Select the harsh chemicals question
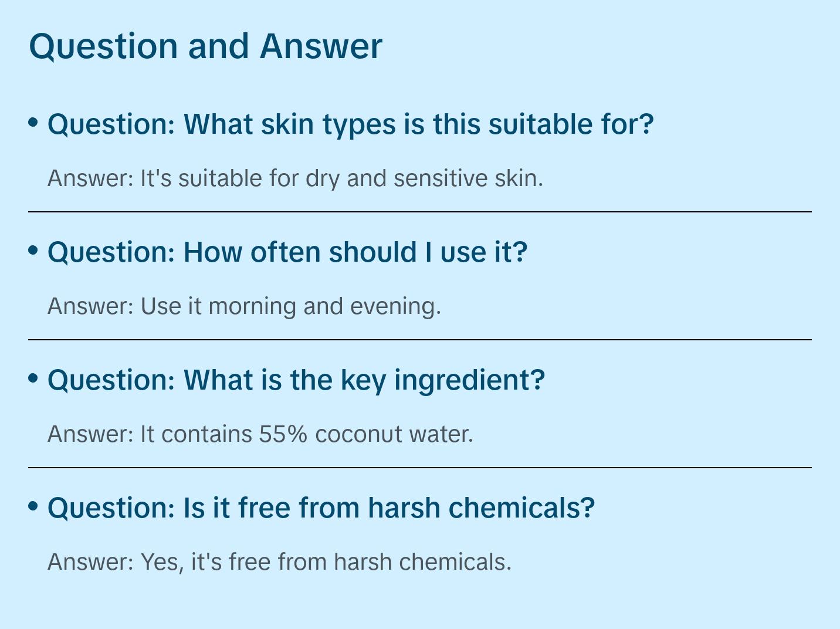Viewport: 840px width, 629px height. [x=321, y=508]
